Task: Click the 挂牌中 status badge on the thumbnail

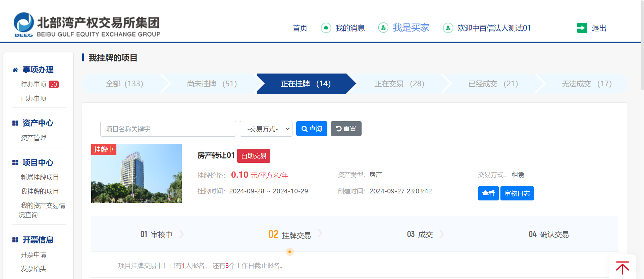Action: [104, 149]
